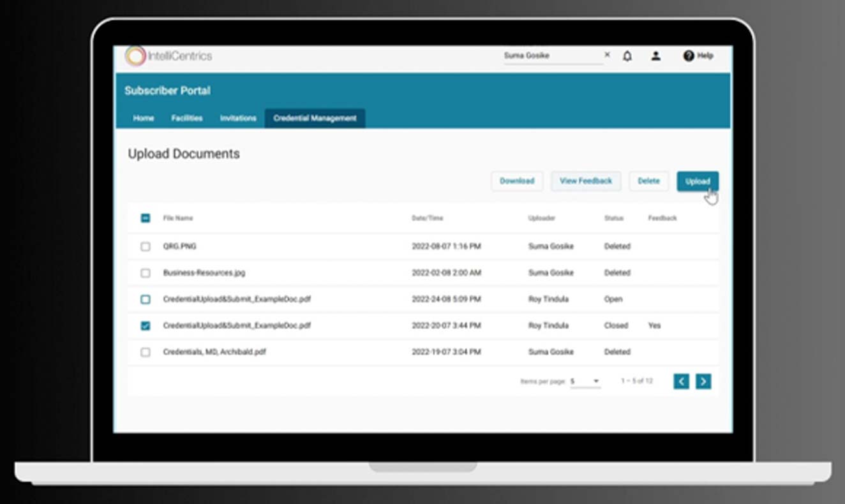This screenshot has width=845, height=504.
Task: Switch to the Home tab
Action: (144, 118)
